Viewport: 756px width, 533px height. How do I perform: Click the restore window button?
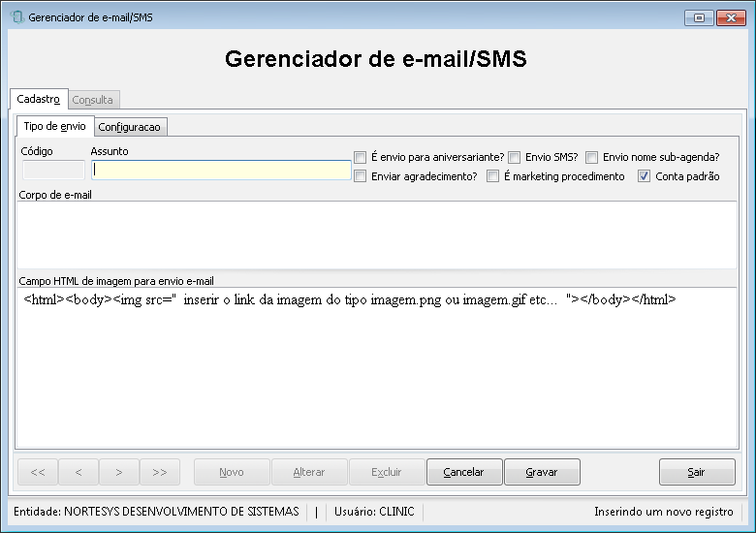pyautogui.click(x=699, y=17)
